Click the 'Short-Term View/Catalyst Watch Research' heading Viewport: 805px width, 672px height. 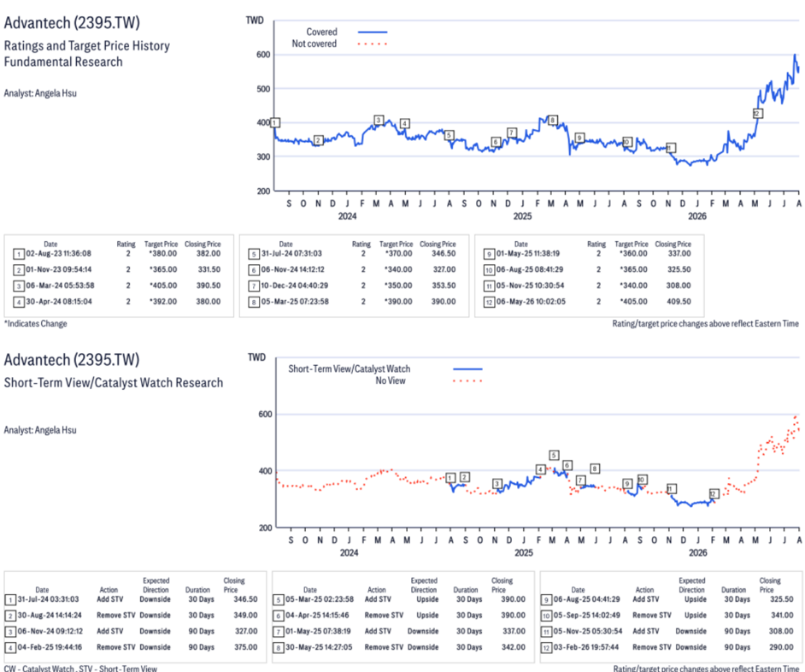pos(114,383)
